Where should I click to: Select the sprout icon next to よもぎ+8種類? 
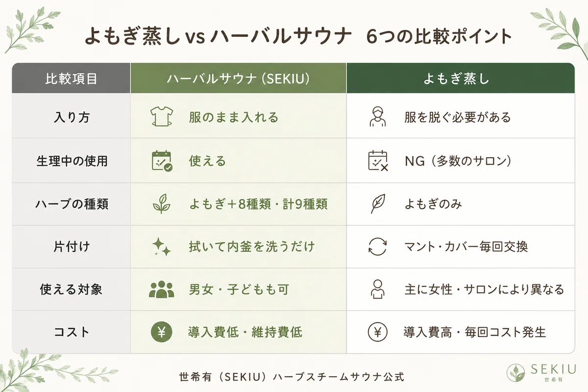pos(161,204)
